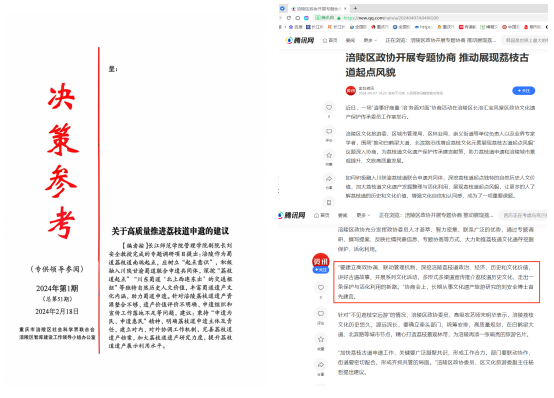Share using the lower arrow icon
554x398 pixels.
(321, 364)
